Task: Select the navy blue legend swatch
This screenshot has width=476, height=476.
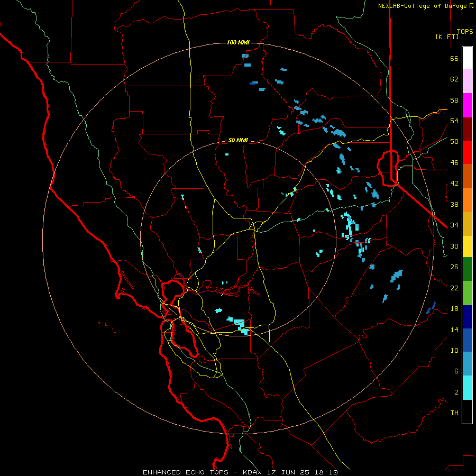Action: (467, 317)
